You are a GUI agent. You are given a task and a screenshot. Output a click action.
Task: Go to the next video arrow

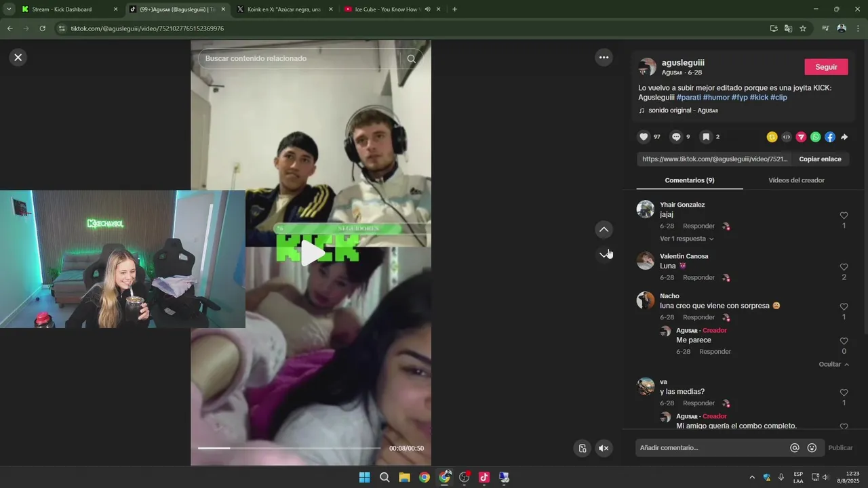[x=604, y=255]
